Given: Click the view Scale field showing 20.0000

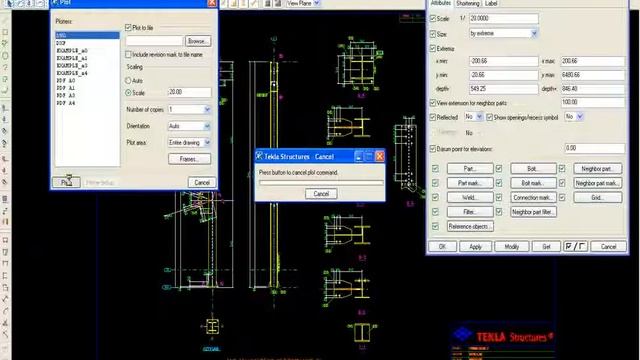Looking at the screenshot, I should click(503, 18).
